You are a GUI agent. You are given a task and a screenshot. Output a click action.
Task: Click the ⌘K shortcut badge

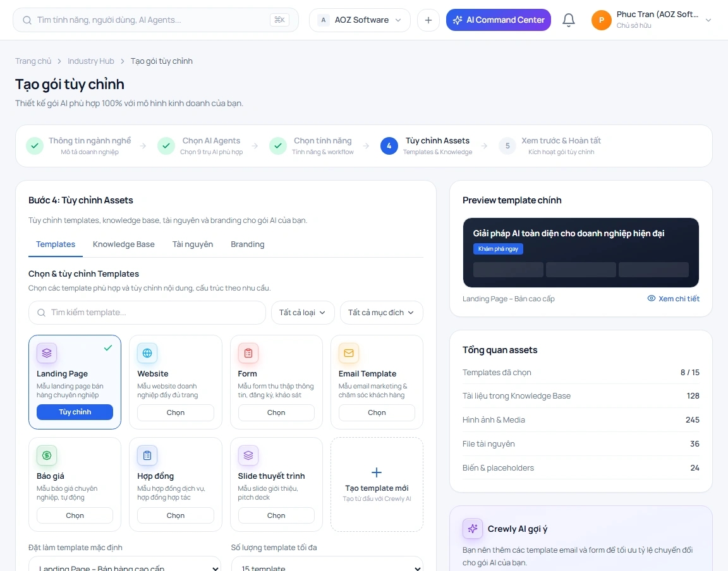[x=279, y=20]
